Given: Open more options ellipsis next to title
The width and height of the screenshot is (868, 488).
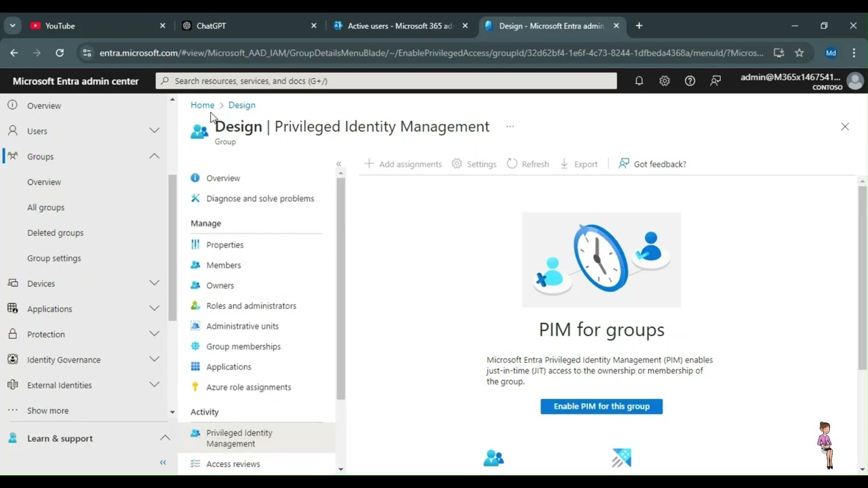Looking at the screenshot, I should (x=510, y=126).
